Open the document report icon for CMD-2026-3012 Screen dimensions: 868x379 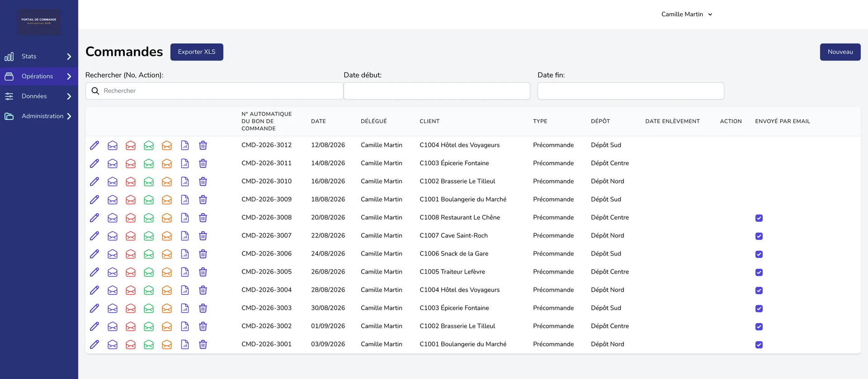(185, 145)
